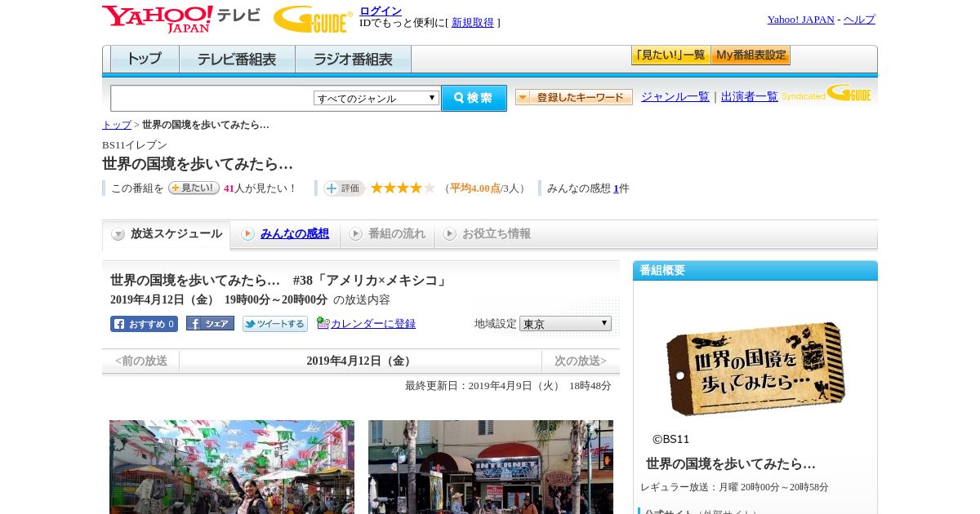
Task: Switch to the テレビ番組表 tab
Action: point(237,60)
